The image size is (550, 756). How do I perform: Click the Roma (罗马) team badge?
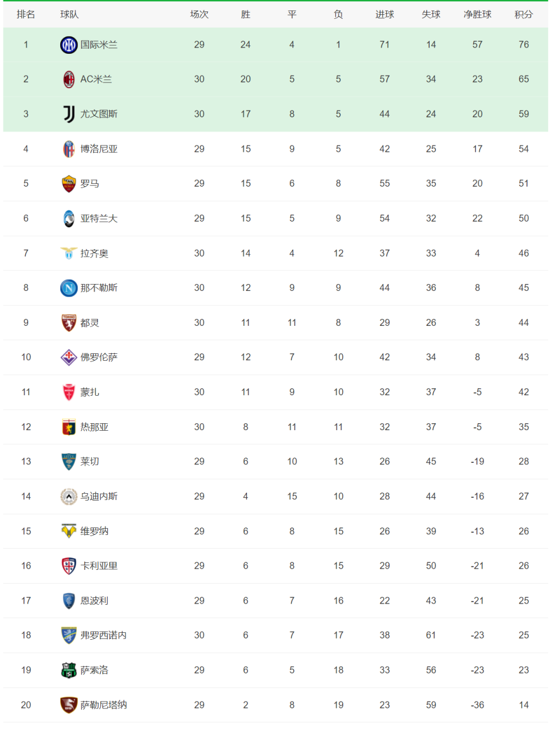tap(69, 184)
